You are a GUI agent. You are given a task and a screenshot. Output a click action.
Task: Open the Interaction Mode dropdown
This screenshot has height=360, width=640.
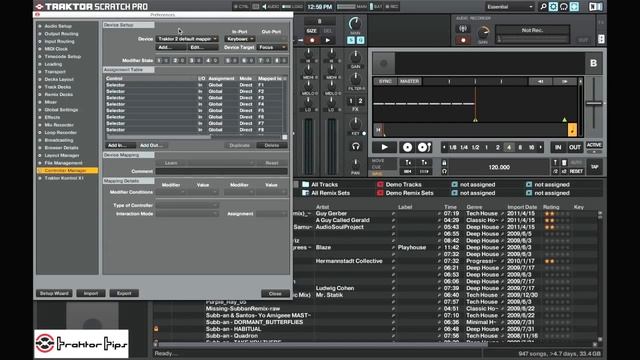pos(187,214)
